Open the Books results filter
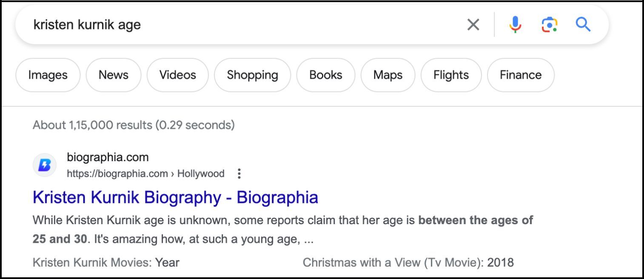This screenshot has width=644, height=279. 325,75
